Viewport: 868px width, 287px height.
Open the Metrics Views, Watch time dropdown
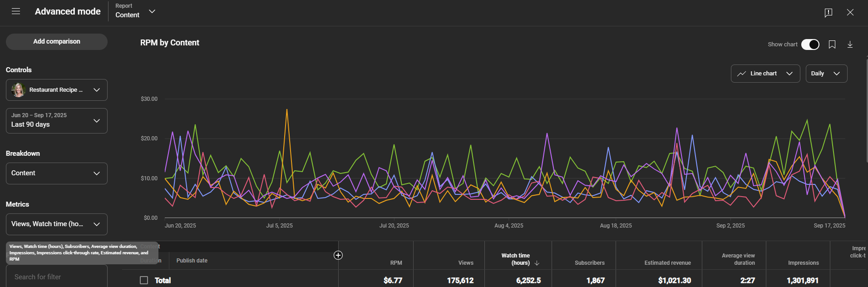coord(57,224)
